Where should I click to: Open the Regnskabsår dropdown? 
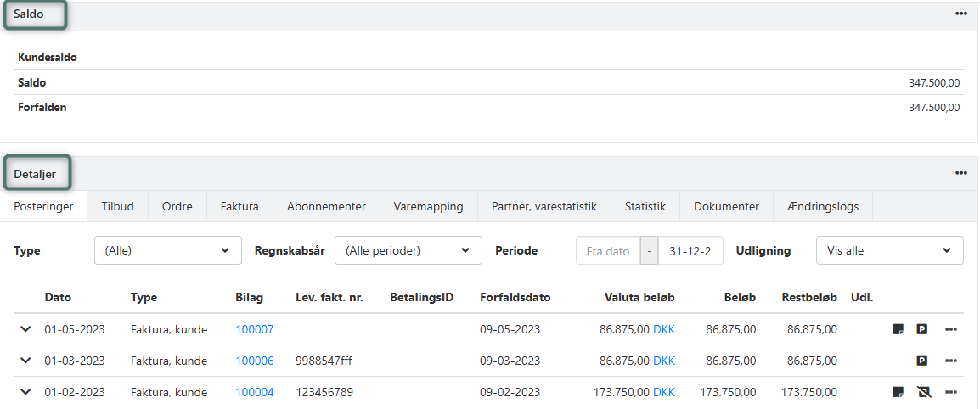click(408, 250)
